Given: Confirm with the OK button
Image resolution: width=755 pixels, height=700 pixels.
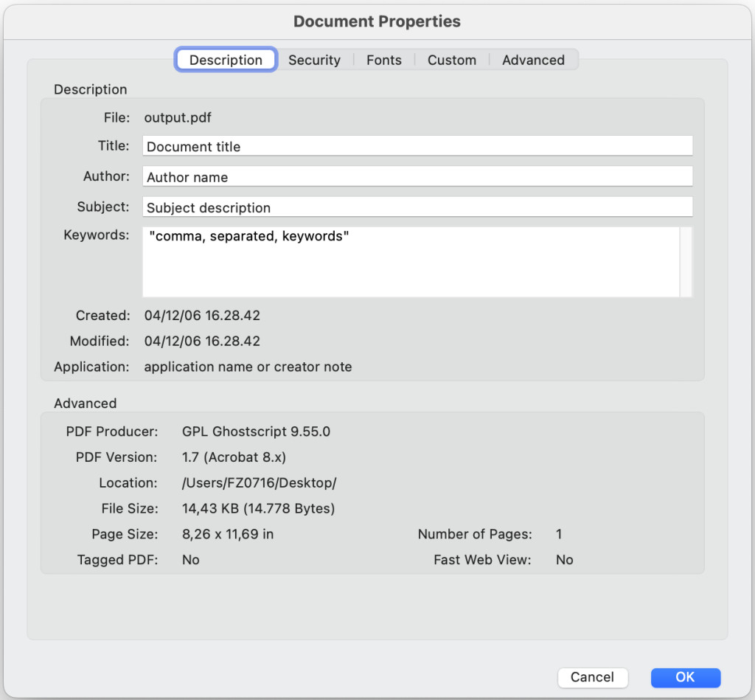Looking at the screenshot, I should click(686, 677).
